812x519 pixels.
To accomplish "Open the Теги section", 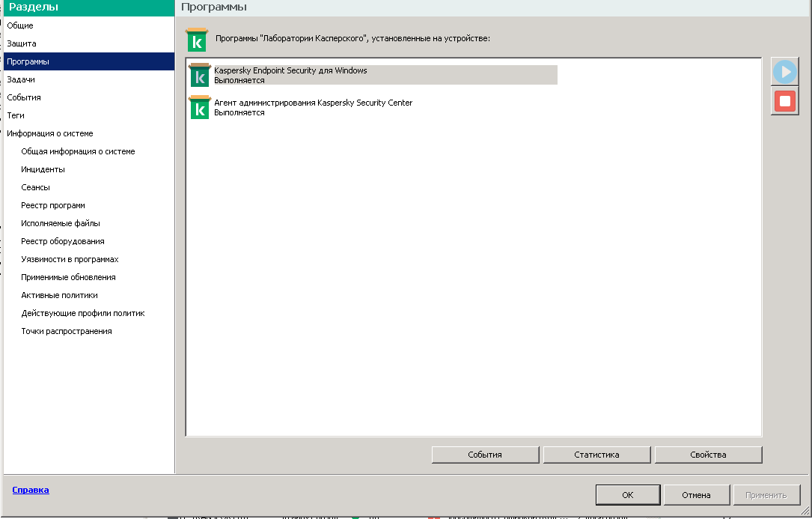I will (x=89, y=115).
